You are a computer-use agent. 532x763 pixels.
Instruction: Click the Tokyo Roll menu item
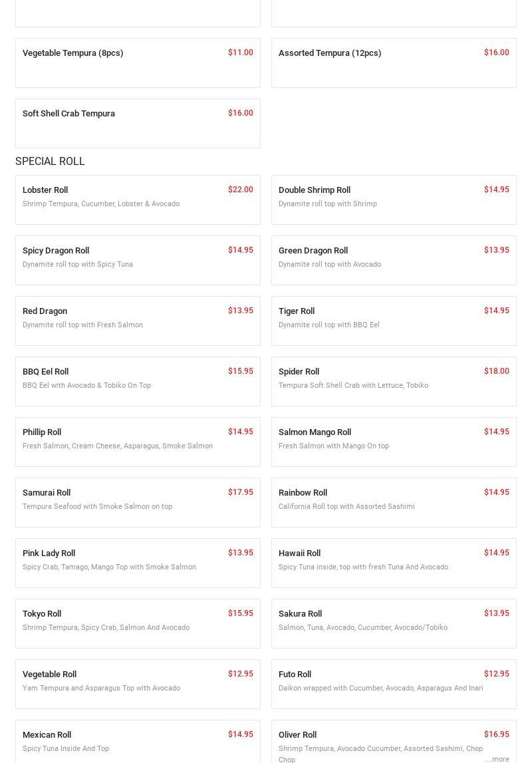point(138,623)
